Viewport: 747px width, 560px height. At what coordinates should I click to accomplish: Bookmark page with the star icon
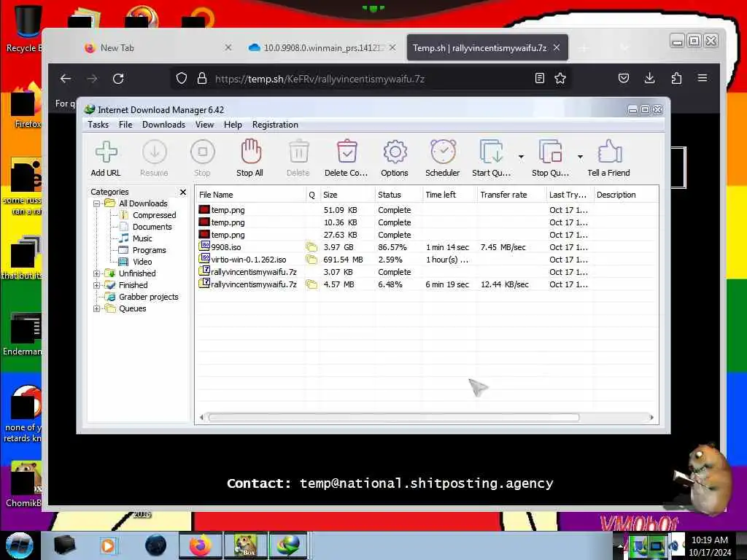click(560, 78)
